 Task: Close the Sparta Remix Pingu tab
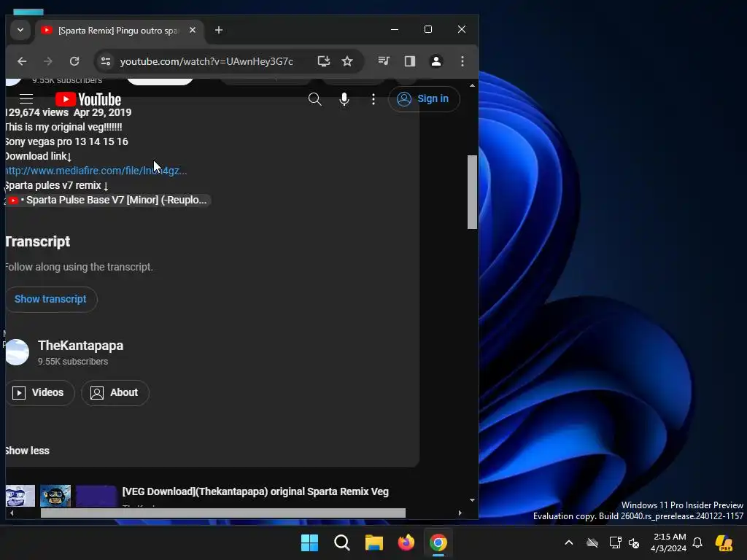193,30
